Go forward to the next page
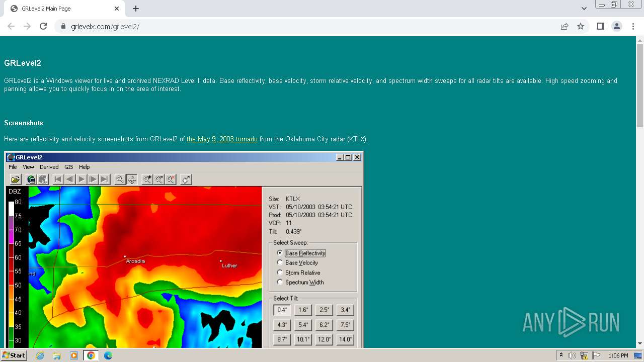Viewport: 644px width, 362px height. [x=27, y=26]
